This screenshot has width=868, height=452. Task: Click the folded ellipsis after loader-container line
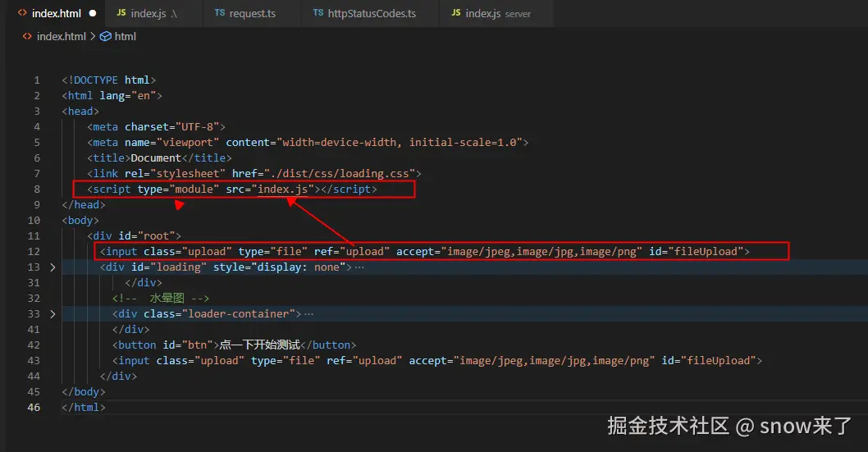[x=309, y=313]
